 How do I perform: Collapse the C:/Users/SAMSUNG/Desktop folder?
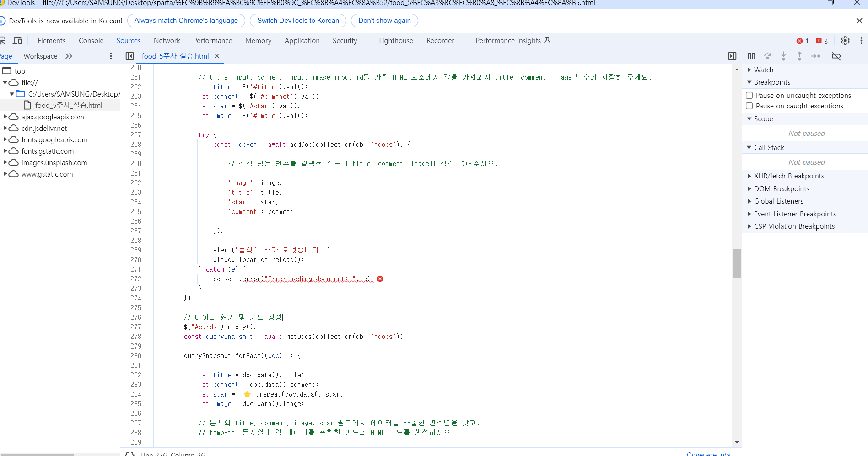(12, 94)
